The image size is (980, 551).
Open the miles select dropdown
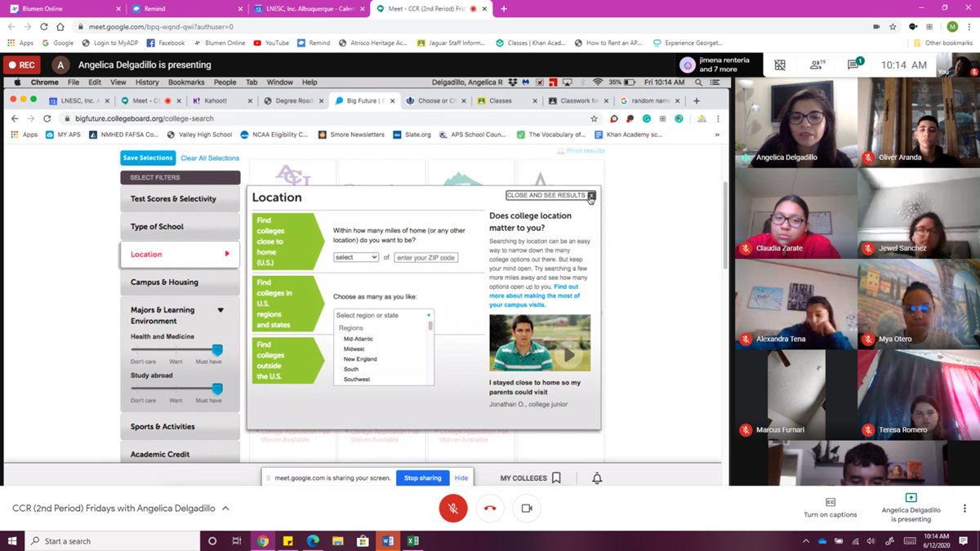point(356,257)
